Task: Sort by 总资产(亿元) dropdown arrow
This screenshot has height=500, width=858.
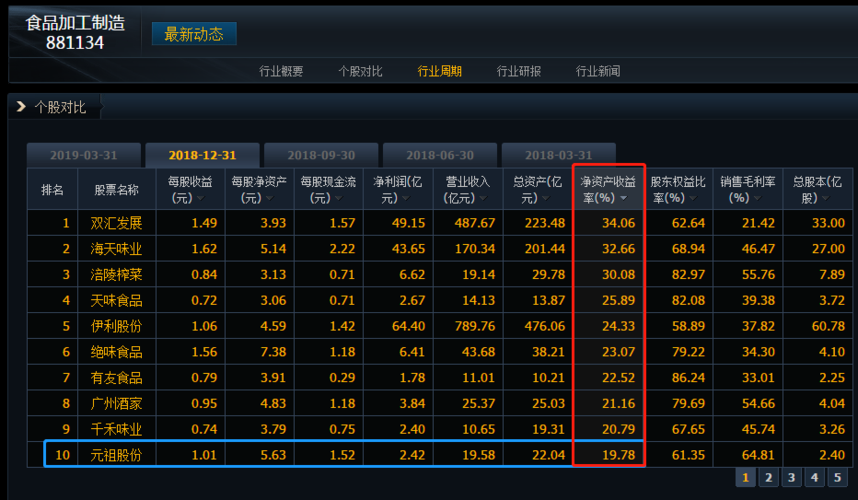Action: tap(546, 198)
